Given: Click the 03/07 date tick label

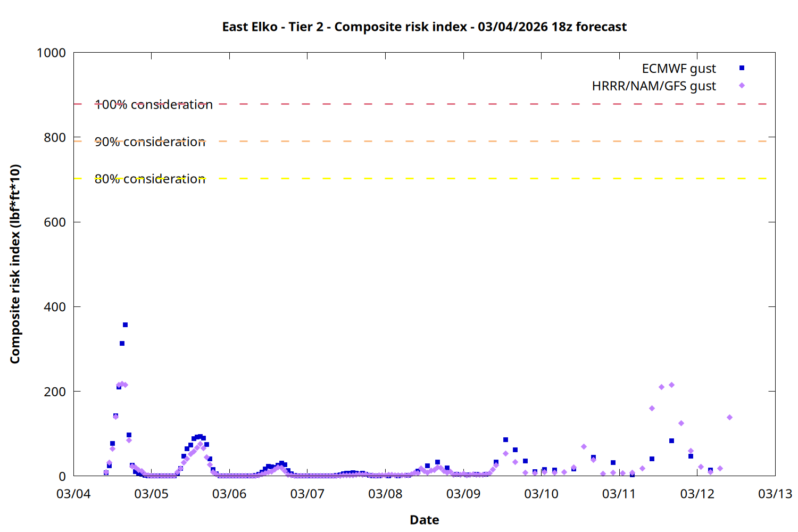Looking at the screenshot, I should pyautogui.click(x=307, y=494).
